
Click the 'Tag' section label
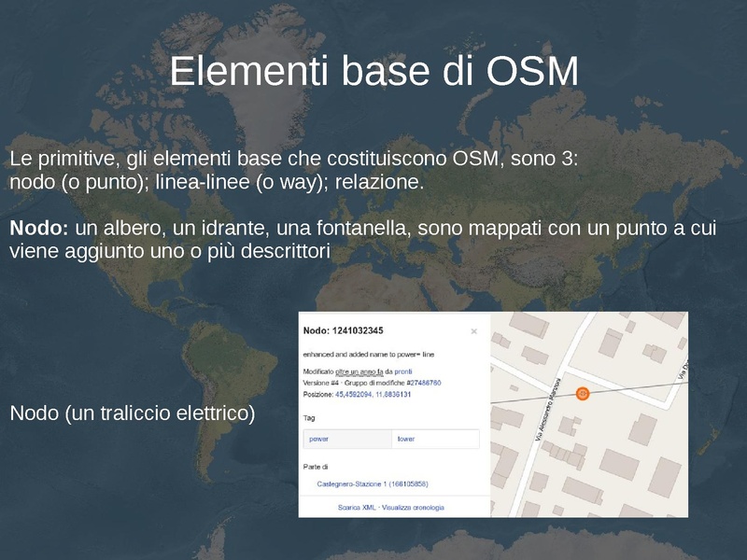[309, 419]
